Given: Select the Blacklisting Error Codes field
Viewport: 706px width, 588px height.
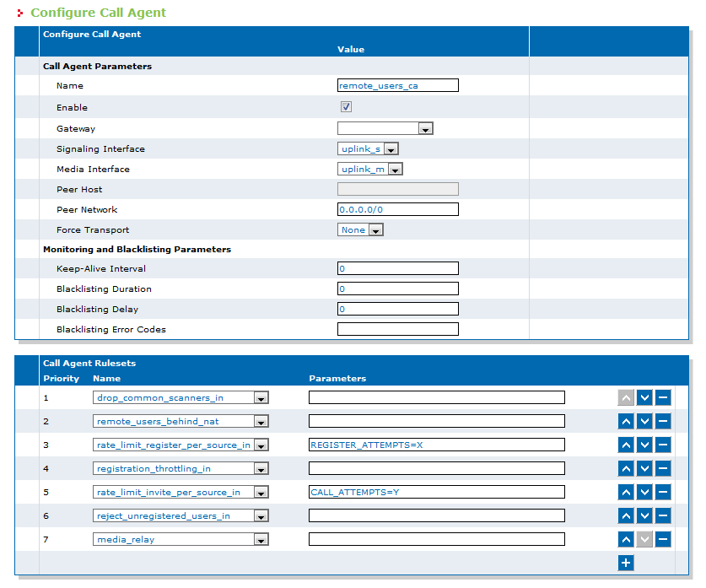Looking at the screenshot, I should click(398, 329).
